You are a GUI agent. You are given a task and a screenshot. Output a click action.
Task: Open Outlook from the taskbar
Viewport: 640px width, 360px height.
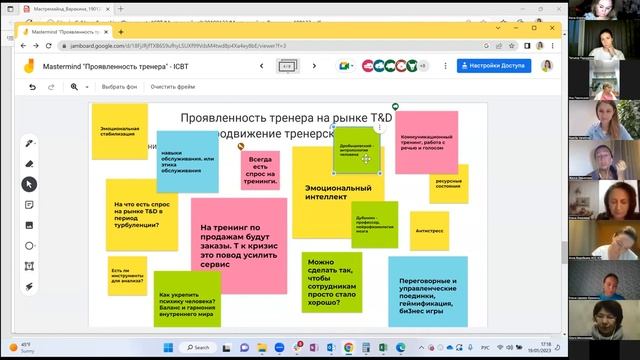pyautogui.click(x=331, y=347)
